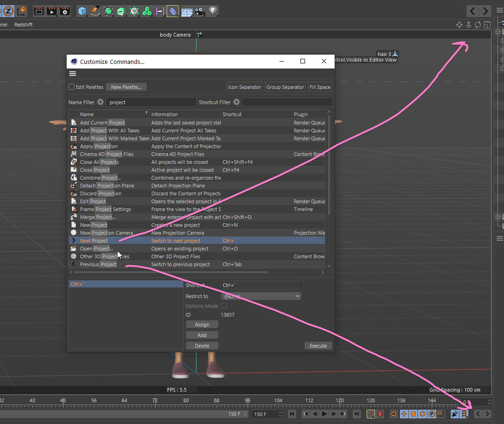Toggle keyframe recording for Rotation
The height and width of the screenshot is (424, 504).
tap(422, 414)
